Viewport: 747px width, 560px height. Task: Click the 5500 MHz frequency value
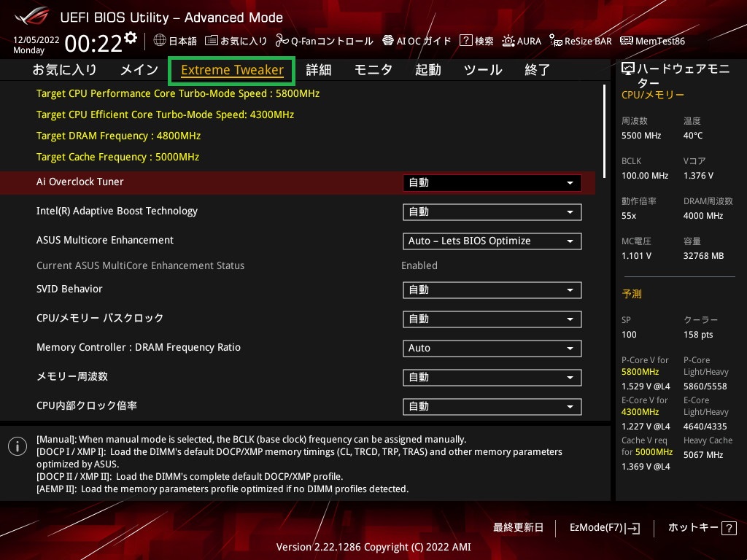click(640, 136)
